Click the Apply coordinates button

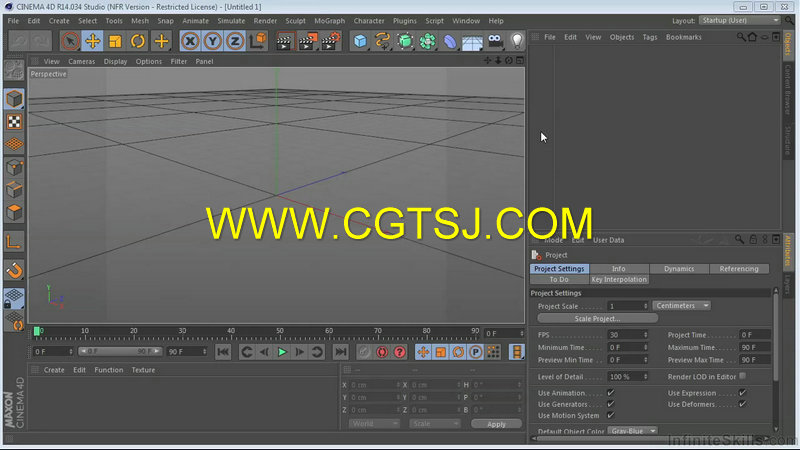tap(496, 424)
